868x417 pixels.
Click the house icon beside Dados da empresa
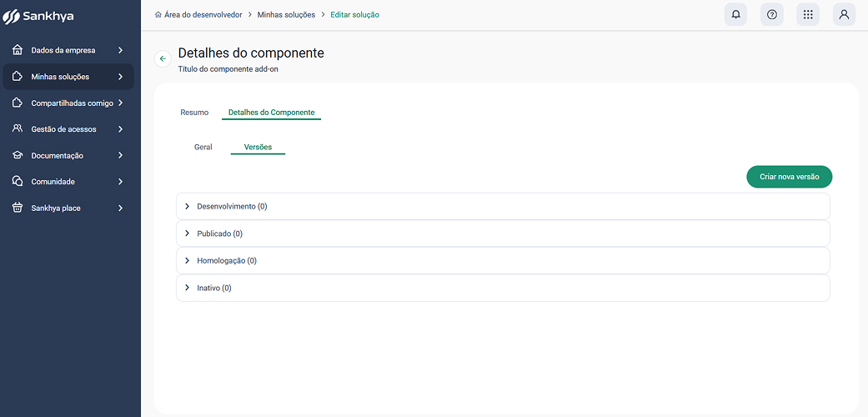coord(18,50)
